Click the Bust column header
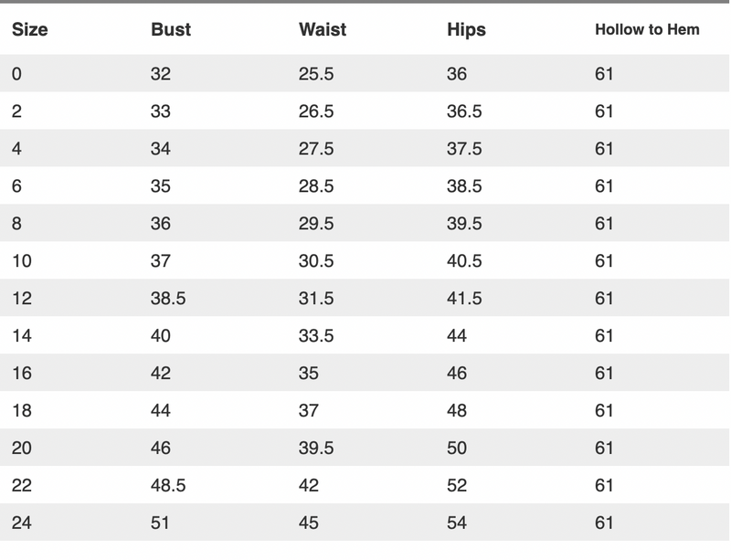Image resolution: width=731 pixels, height=560 pixels. [x=171, y=29]
